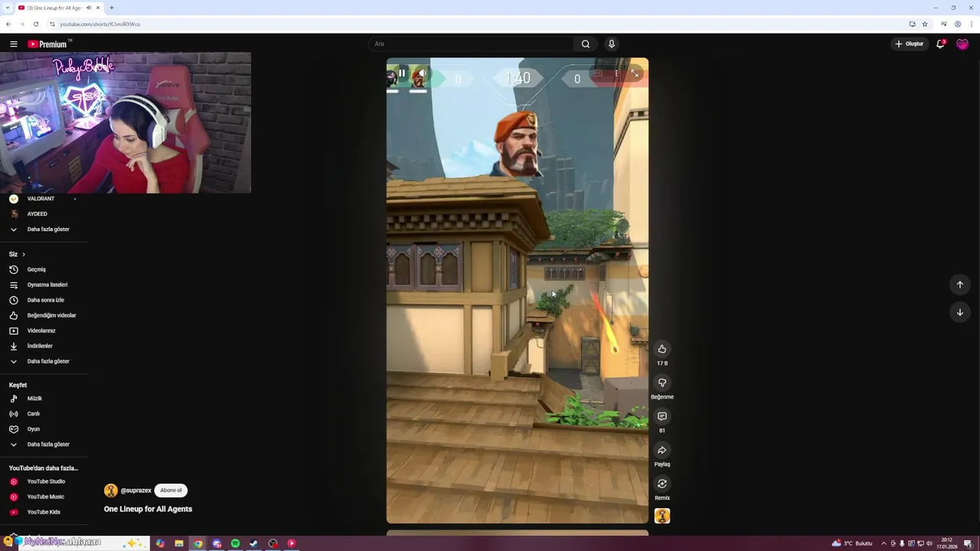Dislike the Short (Beğenme)
This screenshot has width=980, height=551.
[x=662, y=383]
